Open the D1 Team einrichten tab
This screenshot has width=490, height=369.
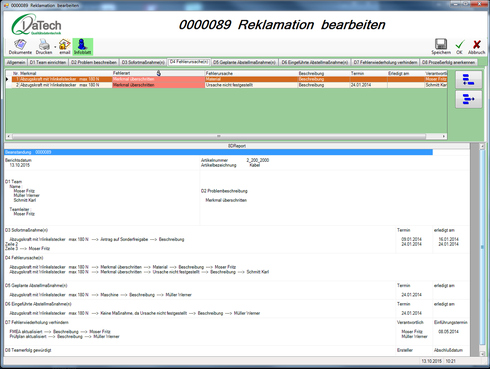[x=48, y=62]
